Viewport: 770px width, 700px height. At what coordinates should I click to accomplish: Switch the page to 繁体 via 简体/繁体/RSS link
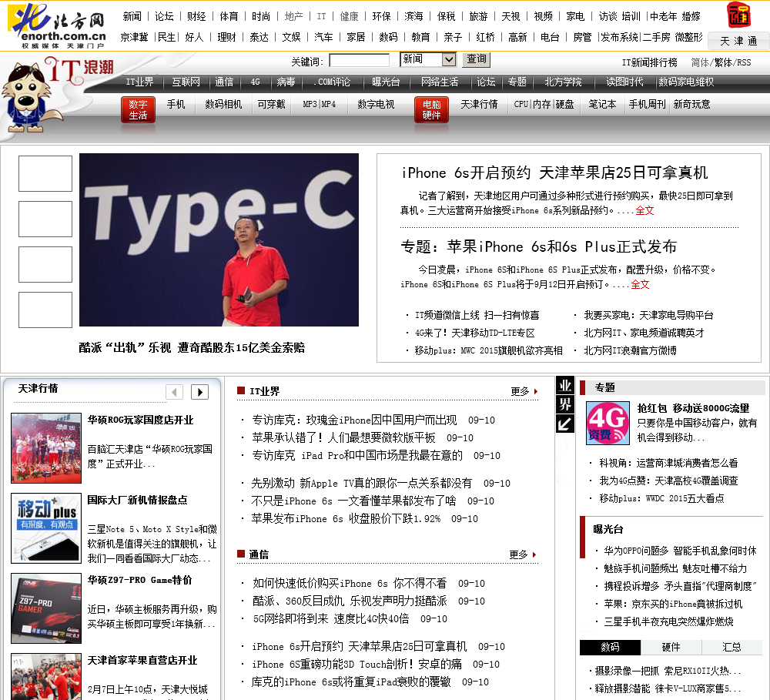click(x=724, y=62)
